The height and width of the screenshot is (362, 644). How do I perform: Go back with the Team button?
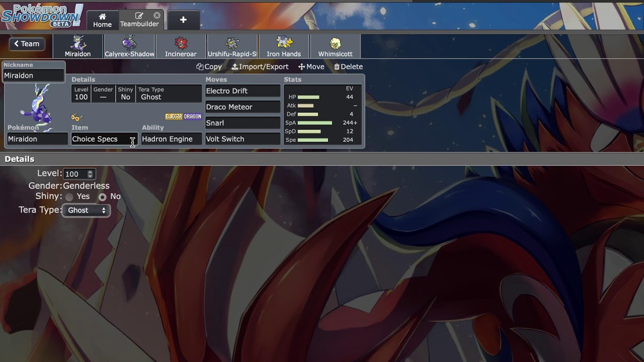pos(27,44)
